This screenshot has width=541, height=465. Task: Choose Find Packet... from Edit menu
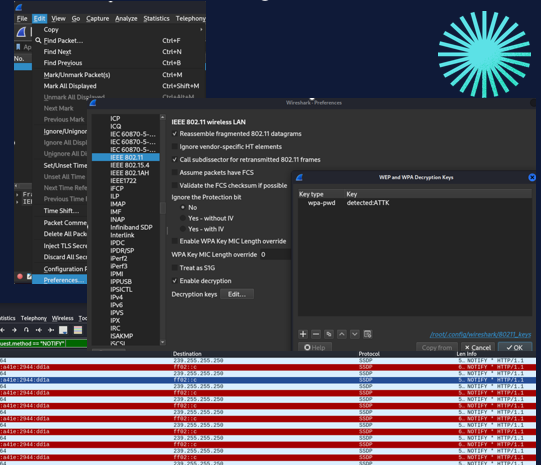click(63, 41)
